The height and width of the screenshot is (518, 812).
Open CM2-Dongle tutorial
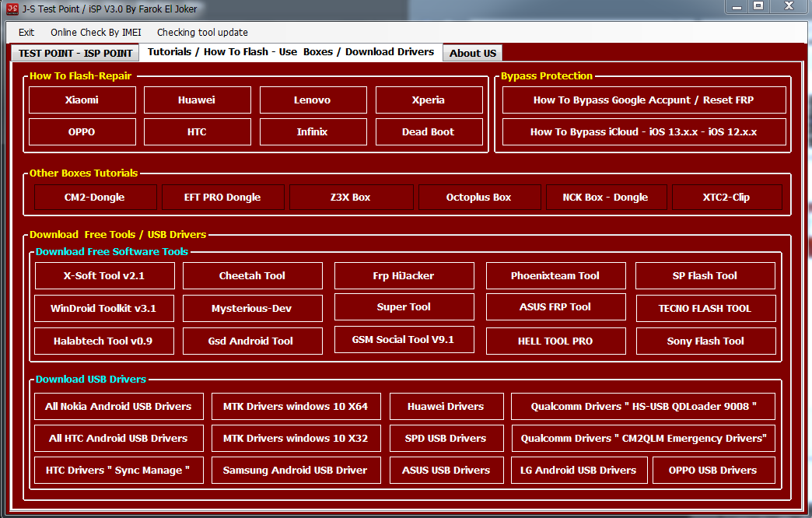96,198
